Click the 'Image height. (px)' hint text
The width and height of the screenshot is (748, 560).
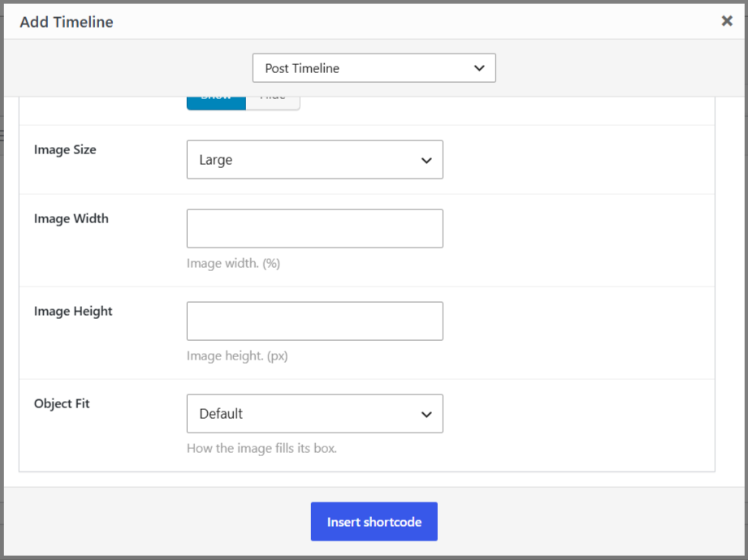[237, 355]
